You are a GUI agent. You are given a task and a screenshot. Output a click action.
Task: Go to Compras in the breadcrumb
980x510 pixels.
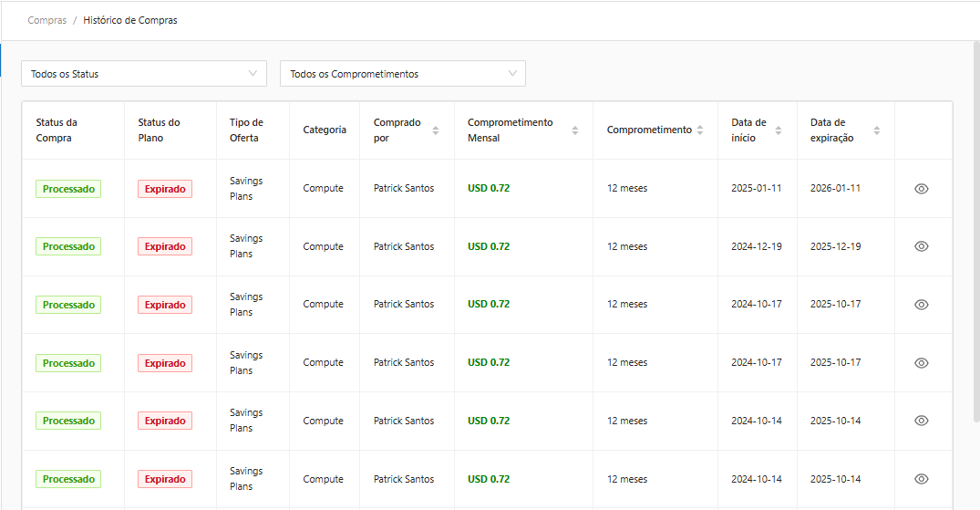(47, 20)
